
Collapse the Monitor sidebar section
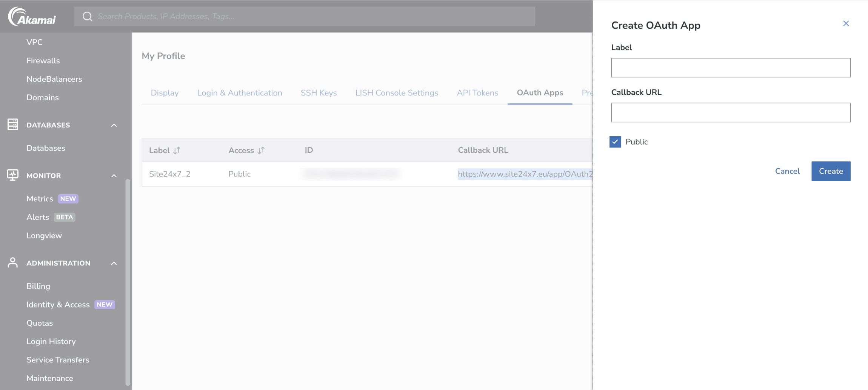pyautogui.click(x=114, y=176)
